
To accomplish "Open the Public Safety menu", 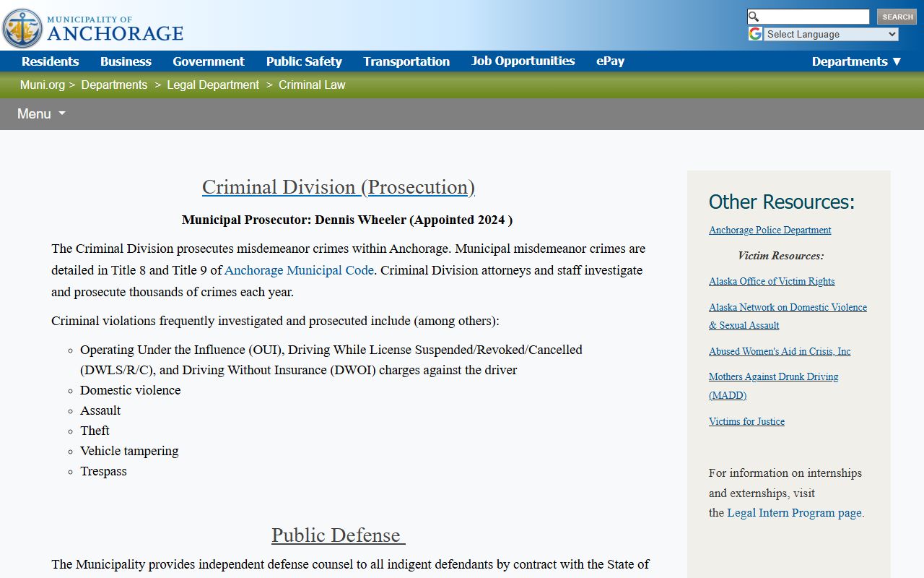I will (304, 61).
